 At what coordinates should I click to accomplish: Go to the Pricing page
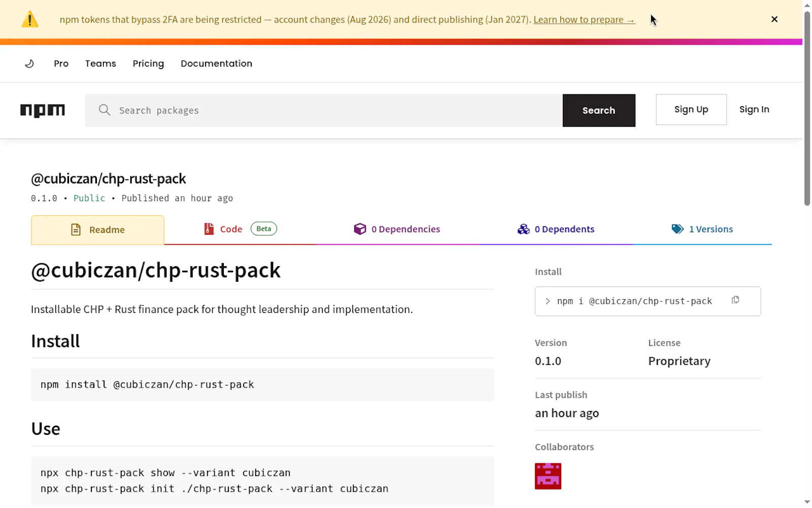(x=148, y=63)
